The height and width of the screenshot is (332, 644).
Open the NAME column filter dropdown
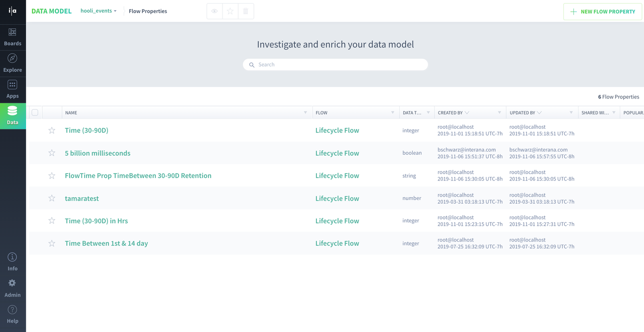pos(305,113)
